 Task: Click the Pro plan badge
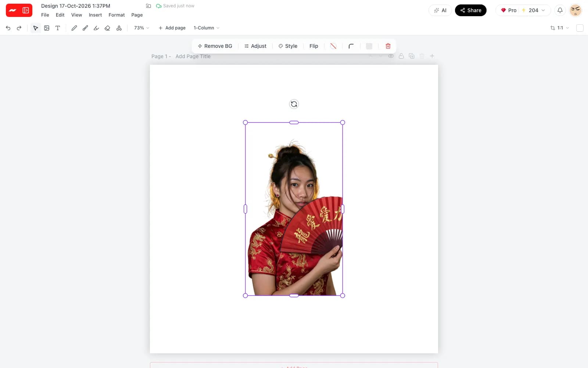(509, 10)
